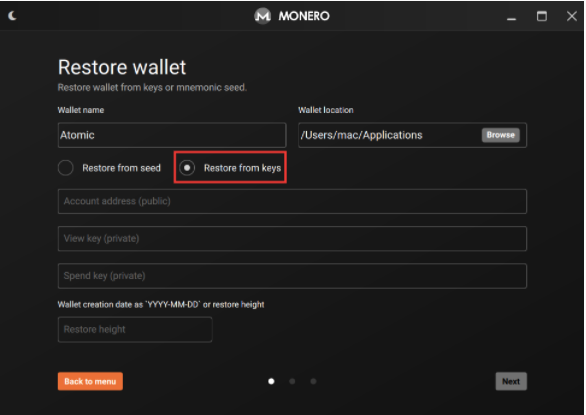The height and width of the screenshot is (415, 586).
Task: Focus the View key (private) field
Action: [x=292, y=239]
